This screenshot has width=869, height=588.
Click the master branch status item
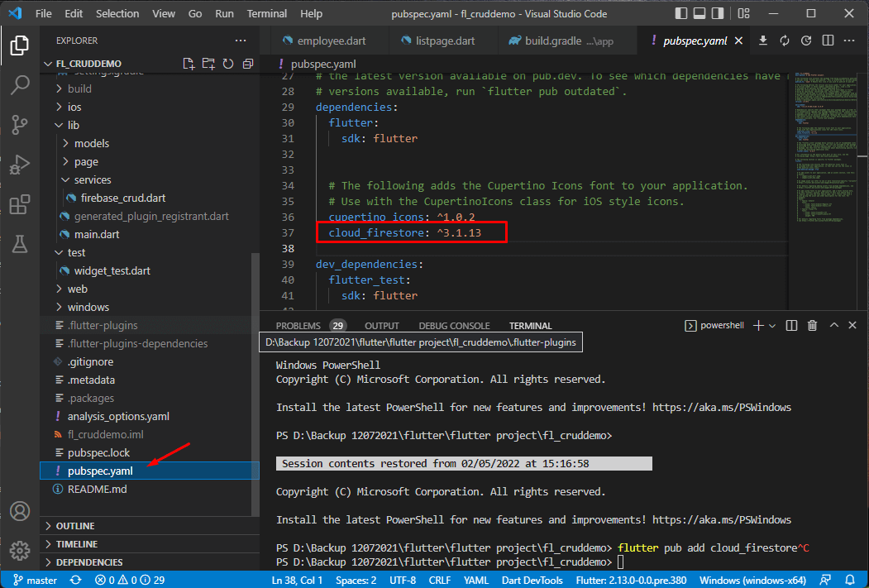point(35,580)
